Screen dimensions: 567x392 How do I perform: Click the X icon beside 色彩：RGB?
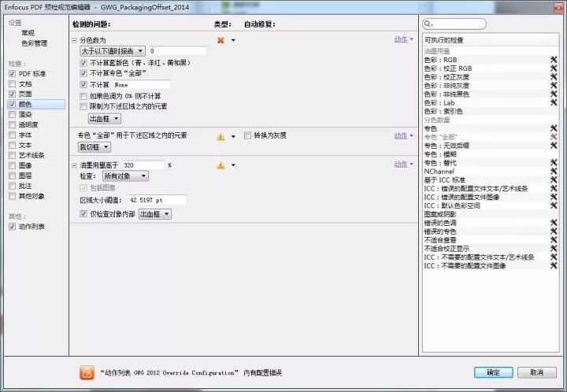554,60
